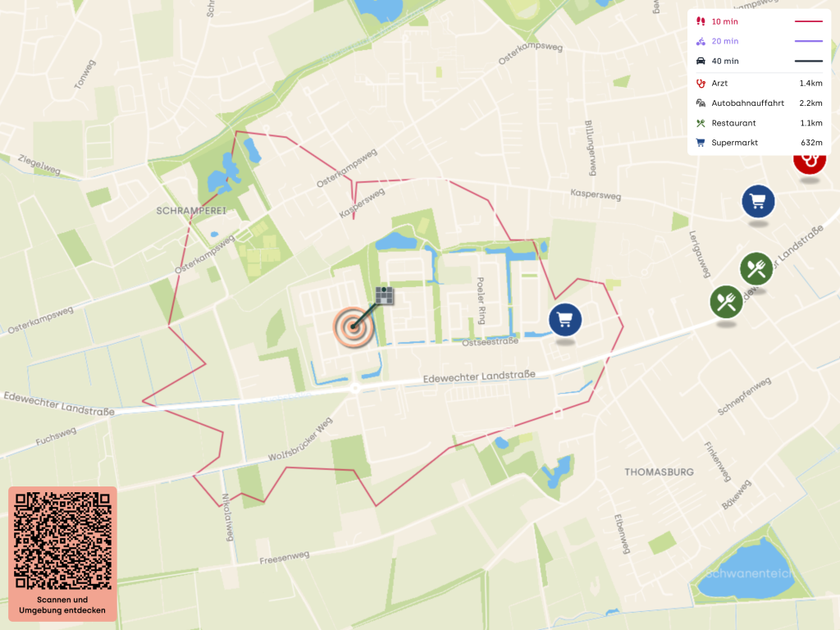This screenshot has height=630, width=840.
Task: Click the car icon in legend
Action: [x=701, y=61]
